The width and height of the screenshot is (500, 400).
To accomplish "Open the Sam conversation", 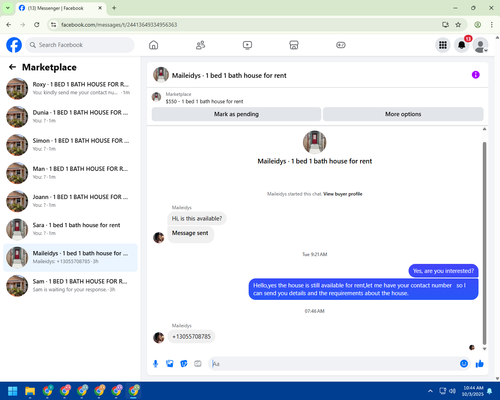I will point(70,286).
